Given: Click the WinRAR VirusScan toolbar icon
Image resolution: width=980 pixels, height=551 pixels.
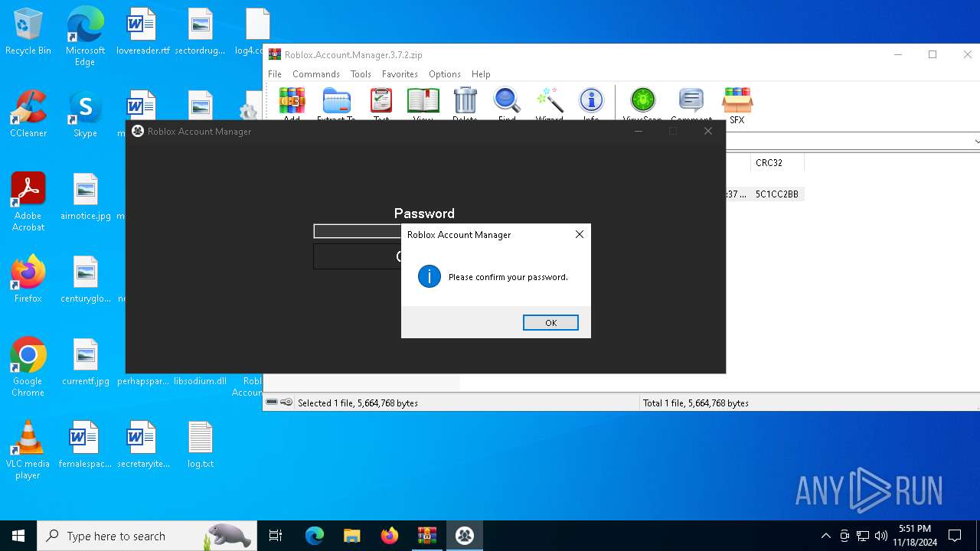Looking at the screenshot, I should click(642, 104).
